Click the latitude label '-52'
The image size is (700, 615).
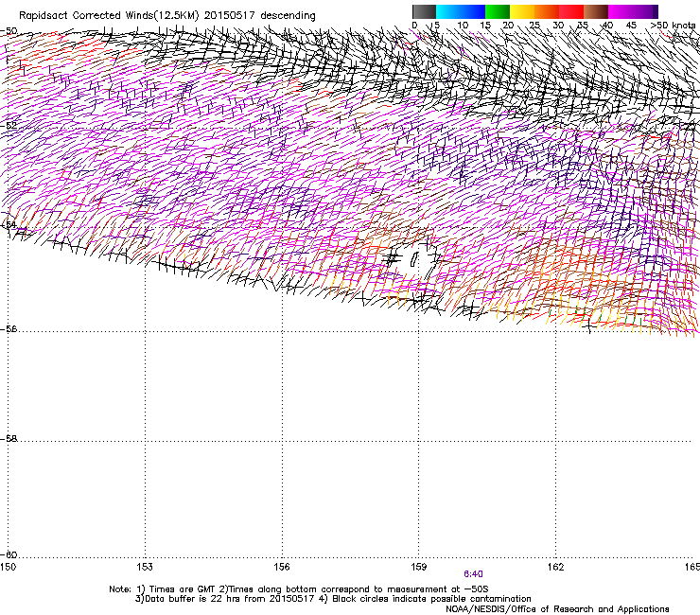pos(9,125)
